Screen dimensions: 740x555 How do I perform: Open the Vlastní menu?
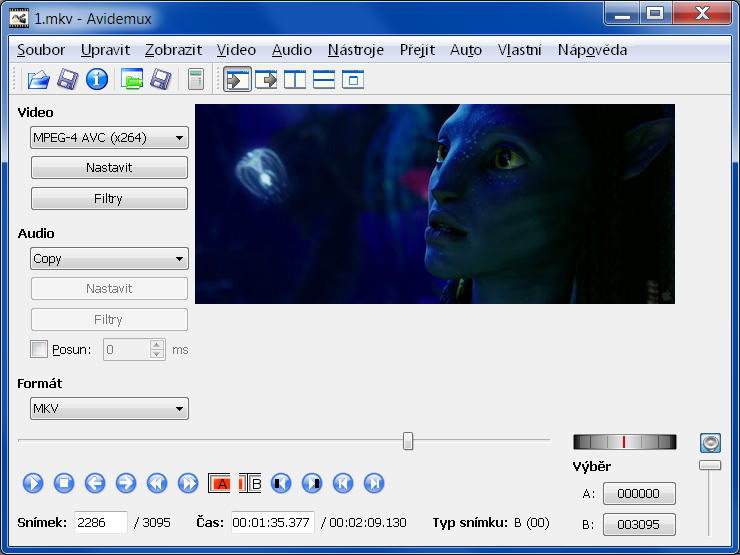(520, 50)
